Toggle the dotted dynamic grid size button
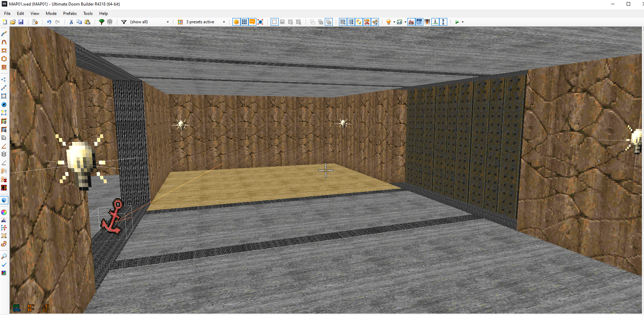This screenshot has width=644, height=315. point(351,22)
